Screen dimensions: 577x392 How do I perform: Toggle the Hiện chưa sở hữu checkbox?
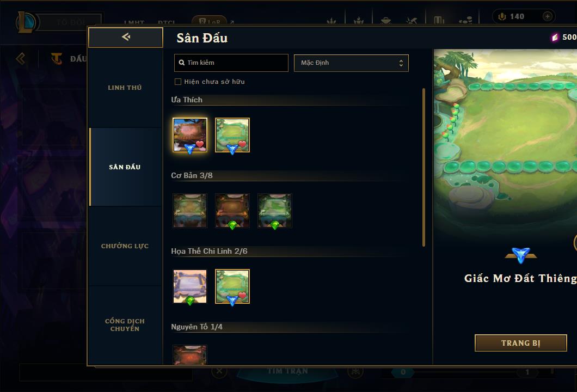click(178, 82)
